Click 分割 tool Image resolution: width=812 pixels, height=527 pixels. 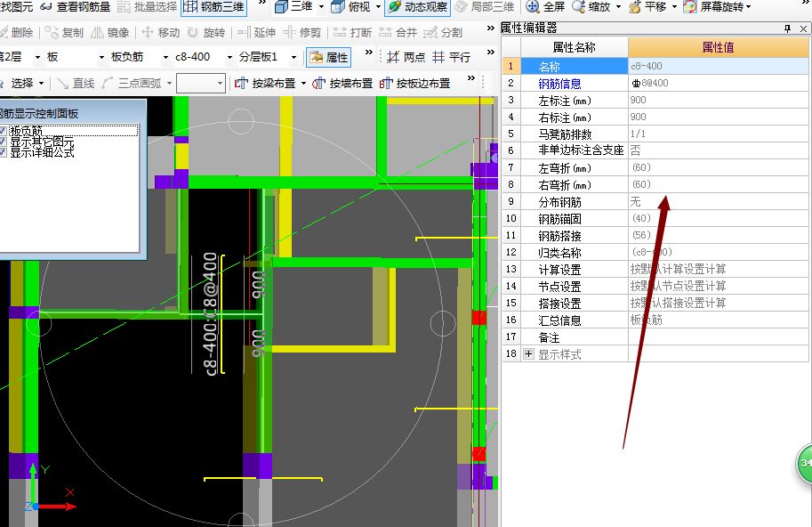443,33
